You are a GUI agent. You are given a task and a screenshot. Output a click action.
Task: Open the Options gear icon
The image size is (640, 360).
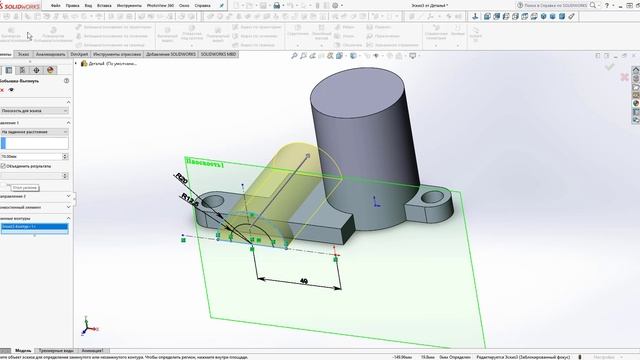click(x=335, y=6)
